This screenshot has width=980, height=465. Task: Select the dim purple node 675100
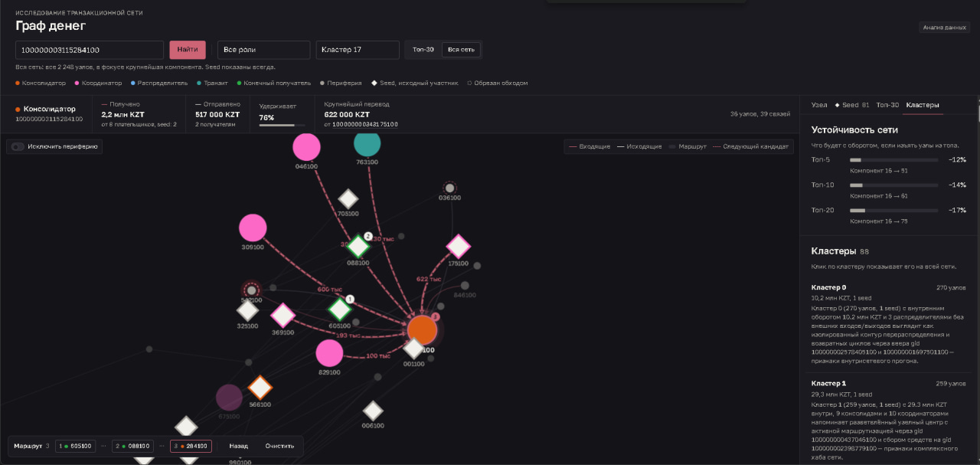point(229,398)
